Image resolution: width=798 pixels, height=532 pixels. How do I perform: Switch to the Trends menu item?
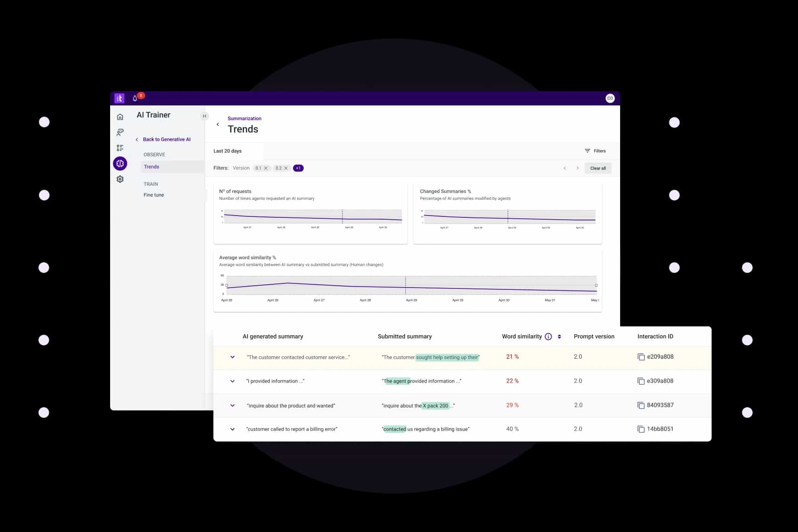click(151, 166)
